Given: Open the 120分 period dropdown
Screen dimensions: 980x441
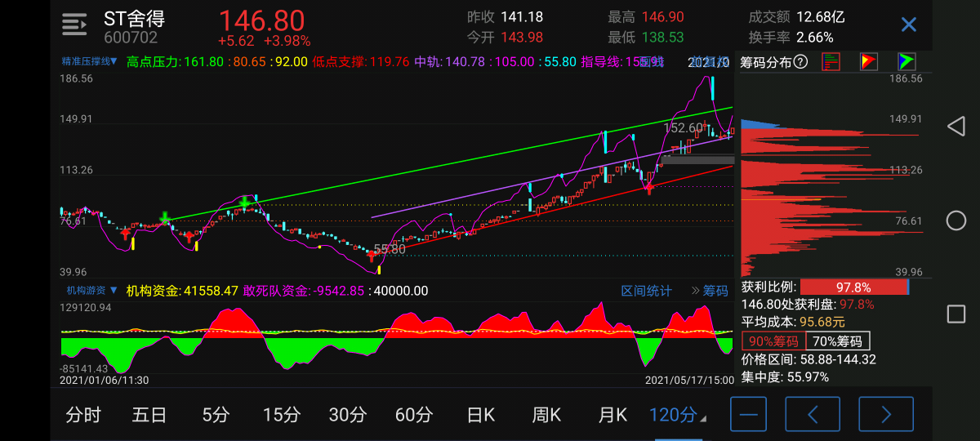Looking at the screenshot, I should 677,415.
